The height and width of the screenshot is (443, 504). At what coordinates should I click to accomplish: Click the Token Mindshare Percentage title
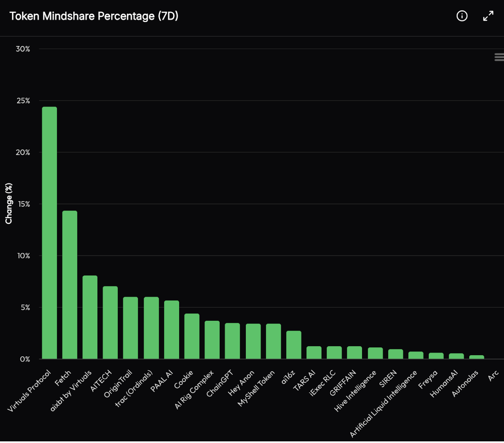[94, 16]
